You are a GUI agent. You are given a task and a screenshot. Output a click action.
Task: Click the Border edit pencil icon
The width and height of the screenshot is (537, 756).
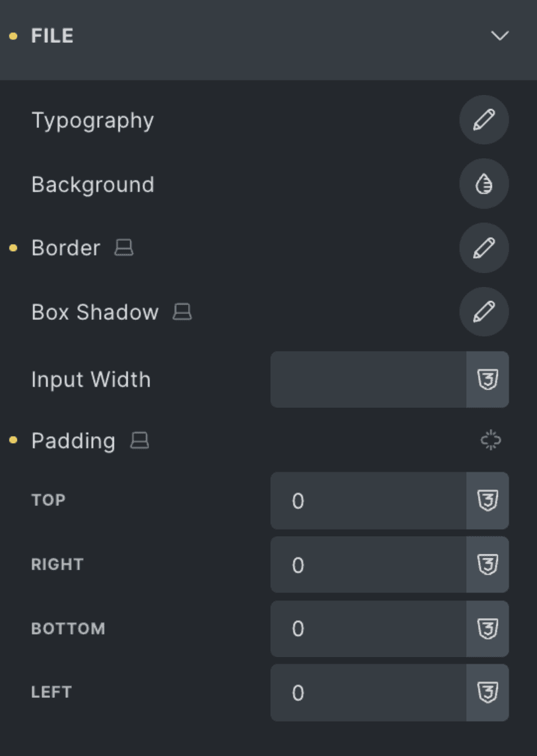tap(484, 248)
